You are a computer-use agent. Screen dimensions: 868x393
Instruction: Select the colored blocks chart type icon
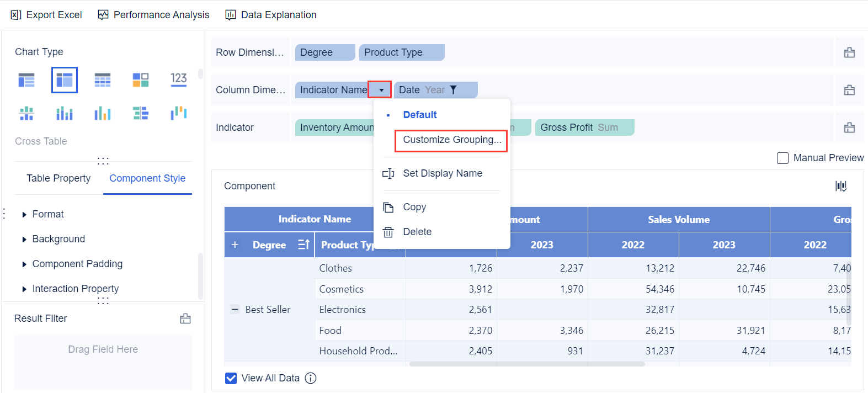tap(141, 80)
